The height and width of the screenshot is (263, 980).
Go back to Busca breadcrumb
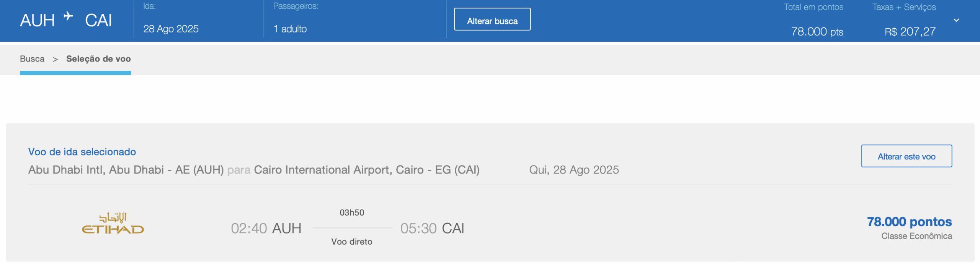(x=32, y=59)
